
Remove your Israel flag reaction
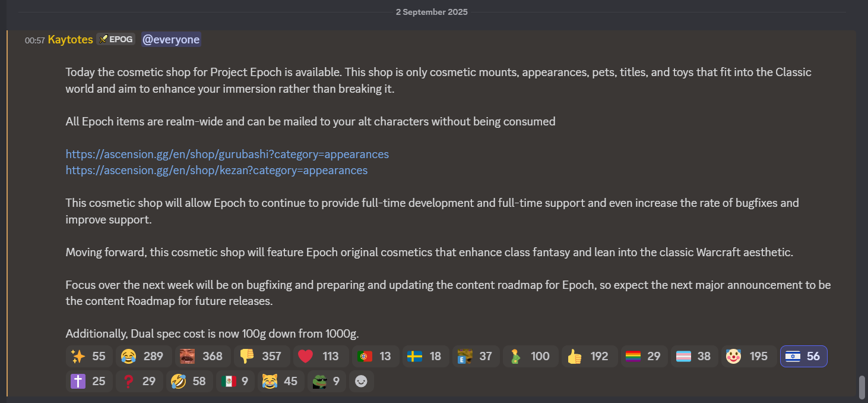click(x=803, y=356)
